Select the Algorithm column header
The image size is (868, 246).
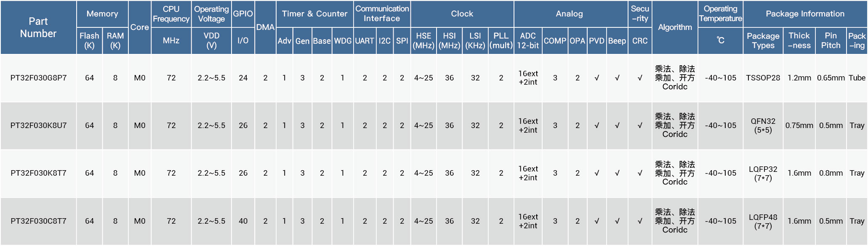click(x=675, y=27)
